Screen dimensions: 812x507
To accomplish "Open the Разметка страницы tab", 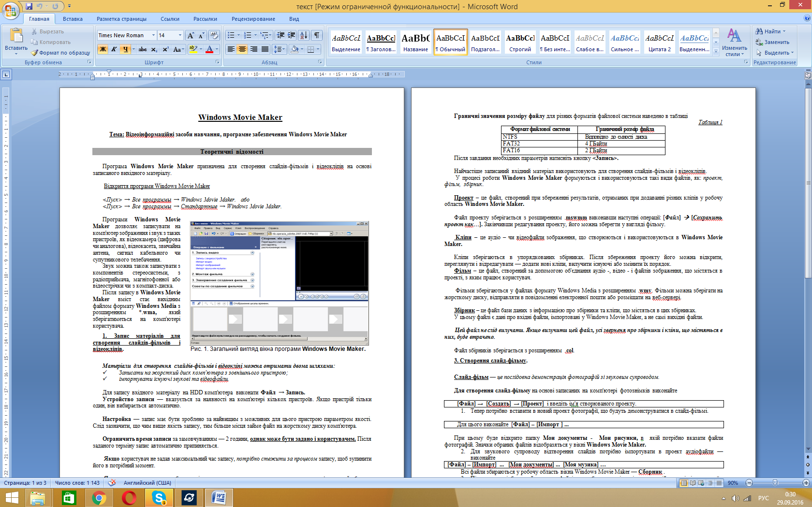I will point(121,19).
